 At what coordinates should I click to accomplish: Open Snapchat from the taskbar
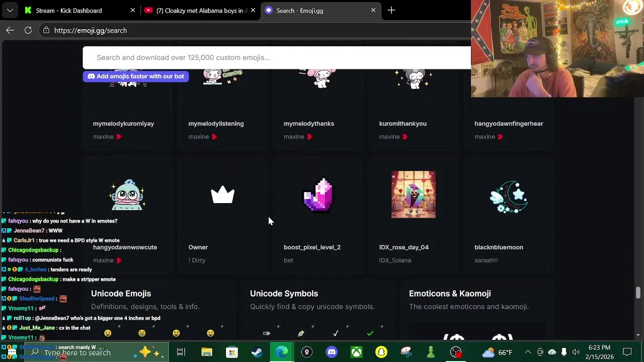pyautogui.click(x=381, y=352)
